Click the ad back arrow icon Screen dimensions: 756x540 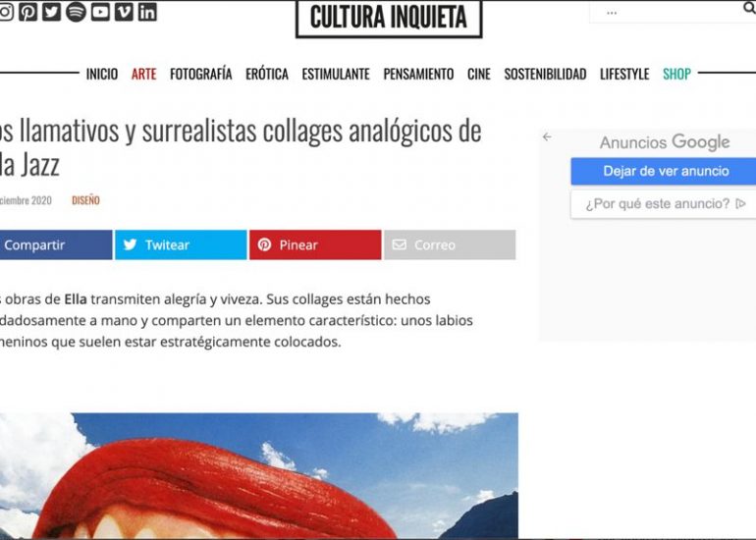coord(547,136)
